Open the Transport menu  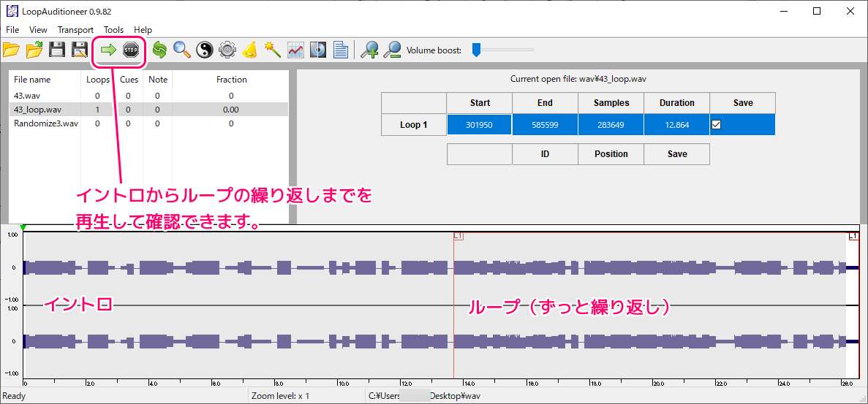click(75, 30)
